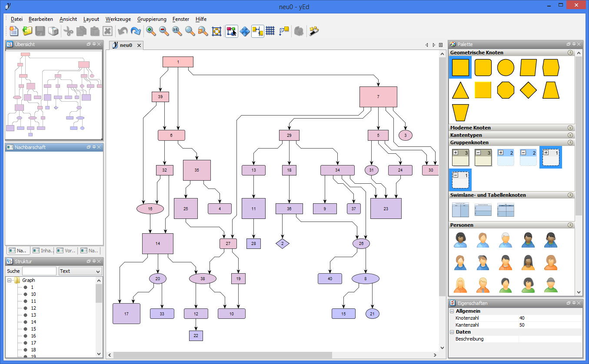This screenshot has height=364, width=589.
Task: Click the Zoom In magnifier icon
Action: [x=151, y=31]
